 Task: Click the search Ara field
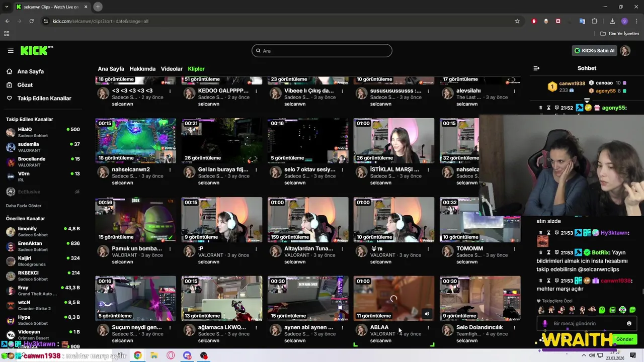(322, 51)
